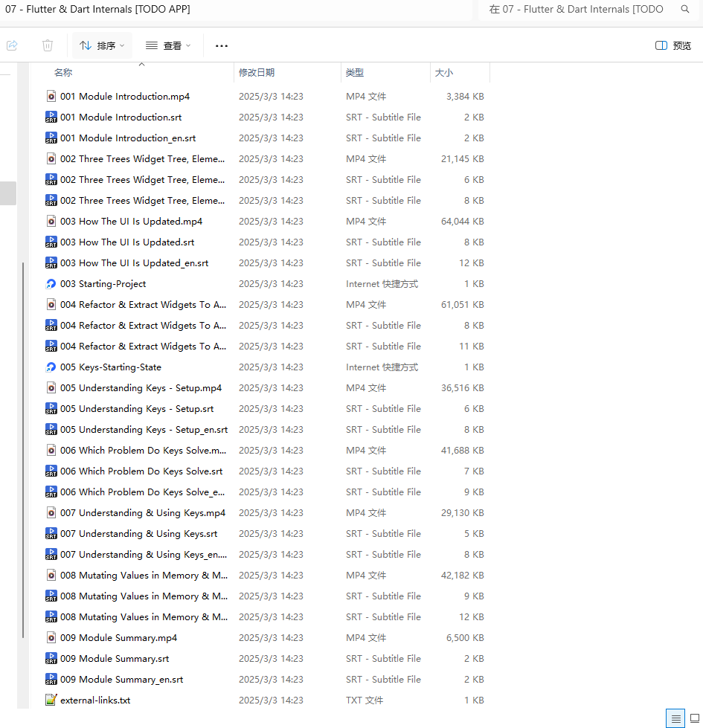Click video icon of 009 Module Summary.mp4

[51, 637]
